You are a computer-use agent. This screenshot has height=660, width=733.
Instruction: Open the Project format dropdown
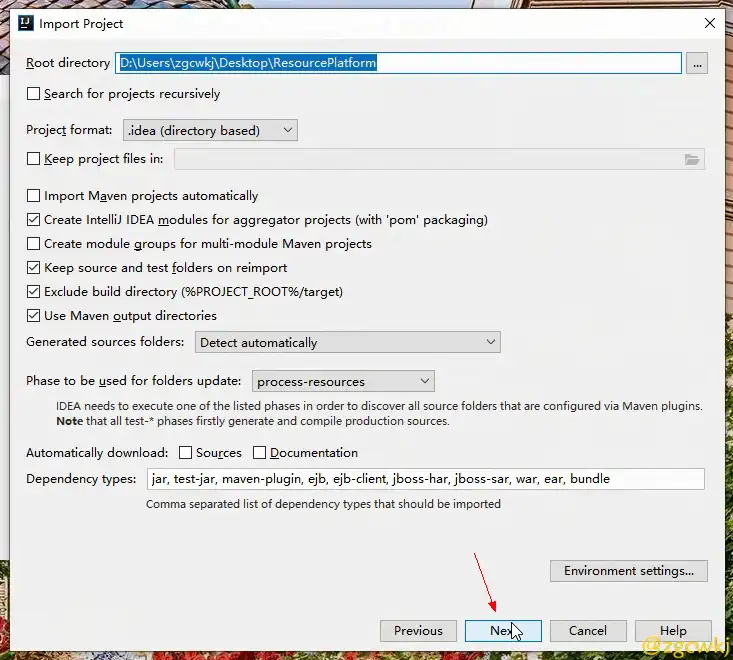click(210, 130)
